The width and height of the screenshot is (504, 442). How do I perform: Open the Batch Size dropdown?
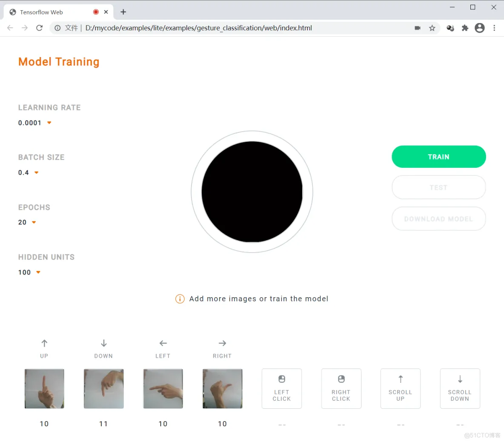point(28,172)
